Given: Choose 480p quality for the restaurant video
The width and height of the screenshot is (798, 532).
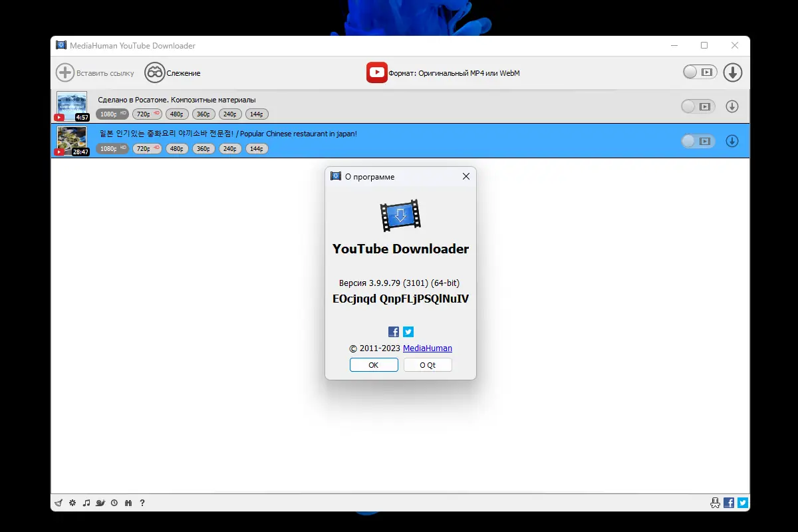Looking at the screenshot, I should coord(176,148).
